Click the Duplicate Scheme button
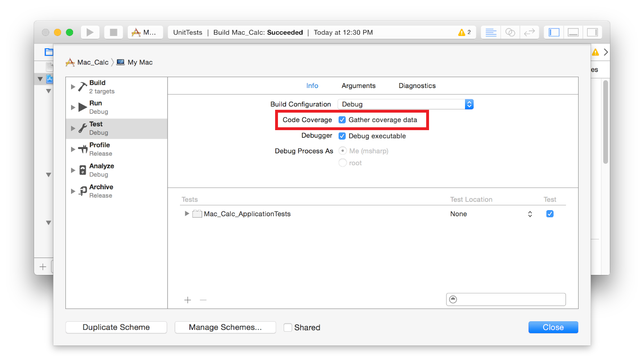Viewport: 644px width, 362px height. 116,327
